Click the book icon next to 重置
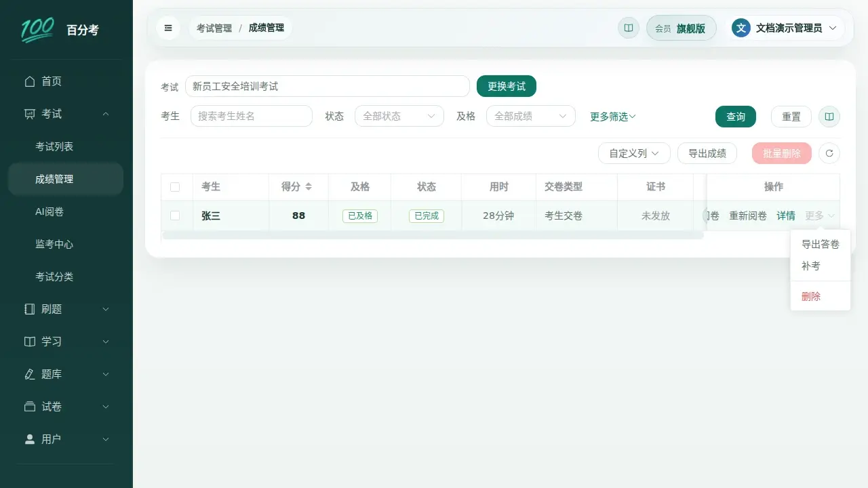 829,117
